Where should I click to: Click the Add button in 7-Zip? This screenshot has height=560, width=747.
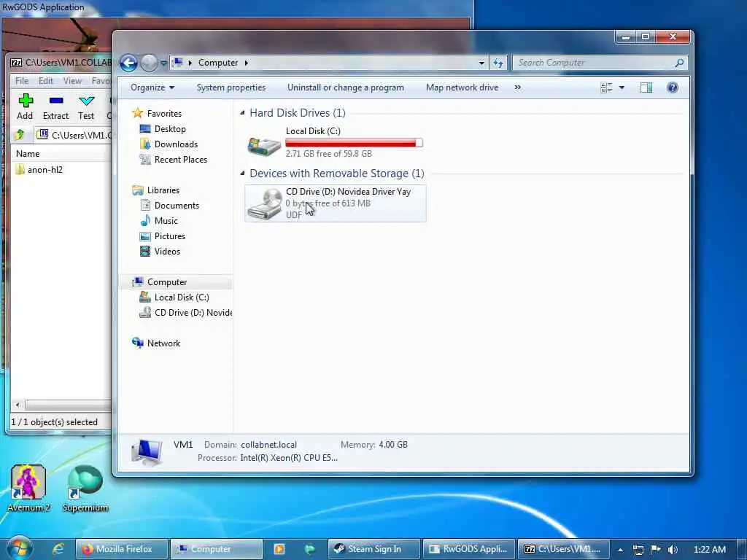click(25, 106)
